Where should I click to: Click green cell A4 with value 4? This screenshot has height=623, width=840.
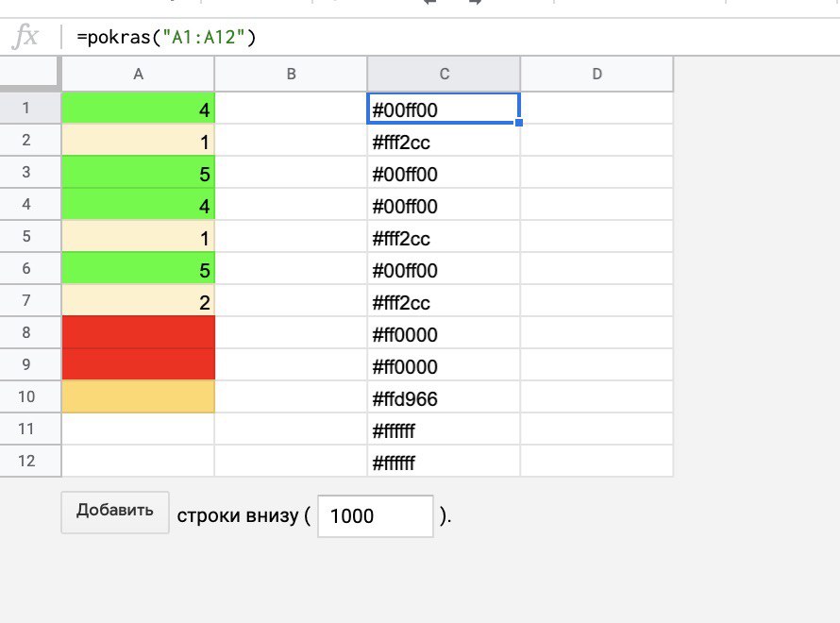pos(138,205)
